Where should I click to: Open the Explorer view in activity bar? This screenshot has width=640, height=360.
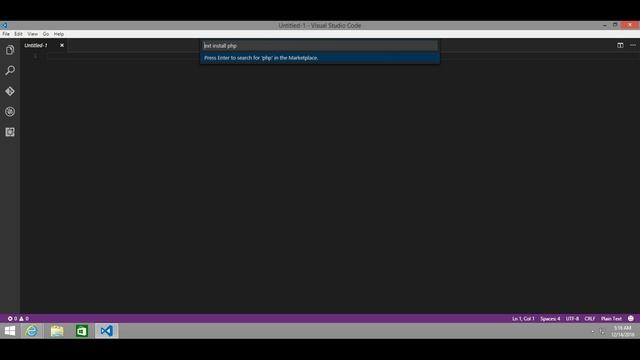tap(10, 50)
